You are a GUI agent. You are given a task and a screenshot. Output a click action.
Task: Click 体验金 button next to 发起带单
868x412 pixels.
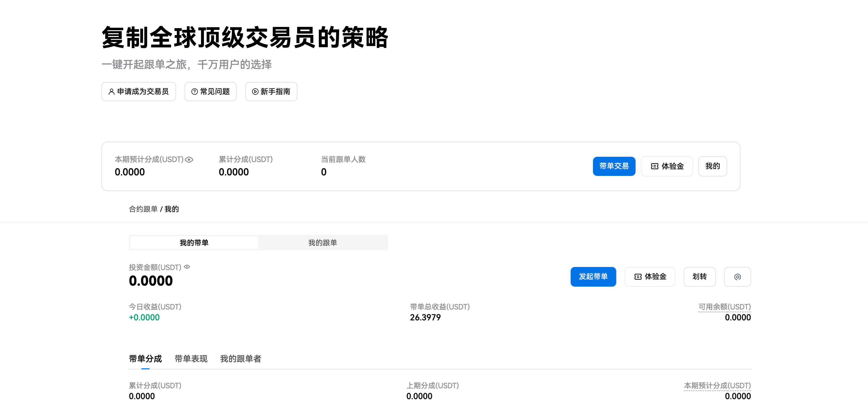649,277
